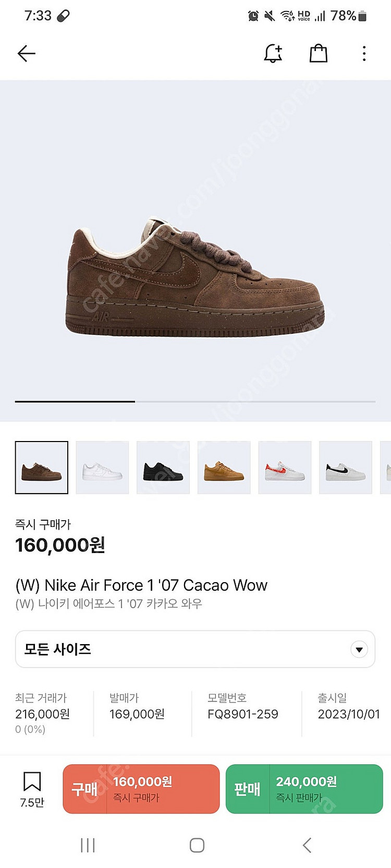Select the black Air Force thumbnail

(163, 468)
